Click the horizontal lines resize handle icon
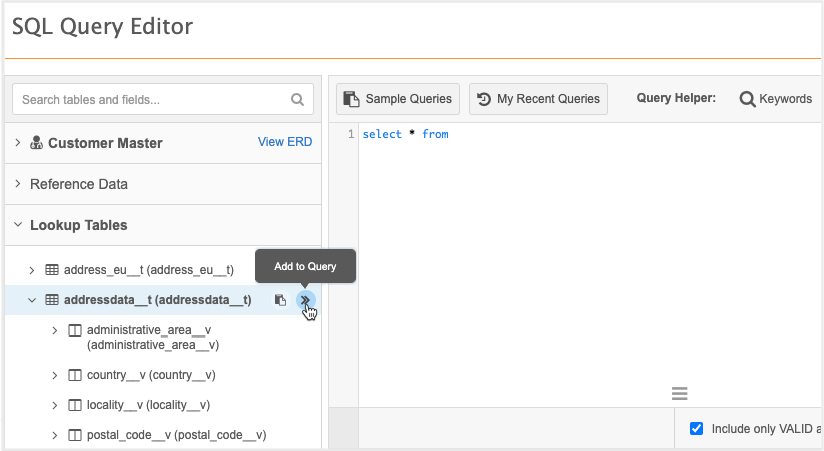This screenshot has width=824, height=451. click(679, 393)
